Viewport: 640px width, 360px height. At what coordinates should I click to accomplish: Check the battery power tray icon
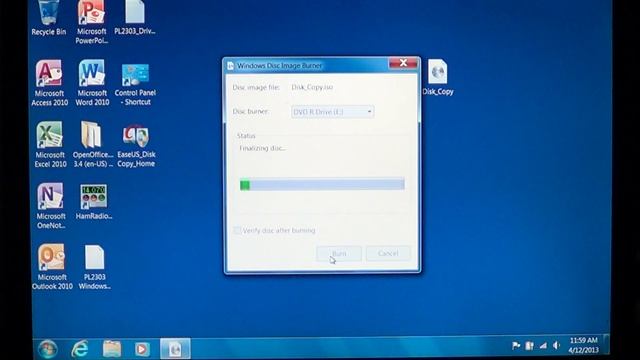[529, 346]
